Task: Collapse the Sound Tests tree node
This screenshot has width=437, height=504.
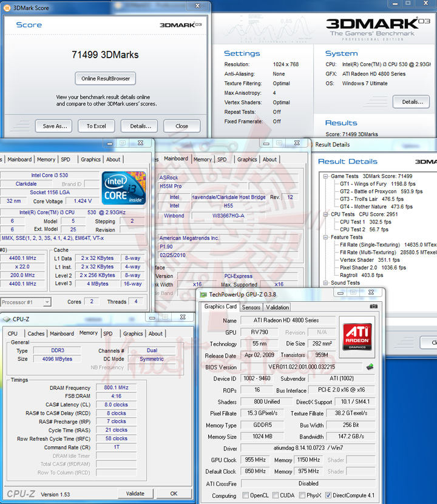Action: point(325,283)
